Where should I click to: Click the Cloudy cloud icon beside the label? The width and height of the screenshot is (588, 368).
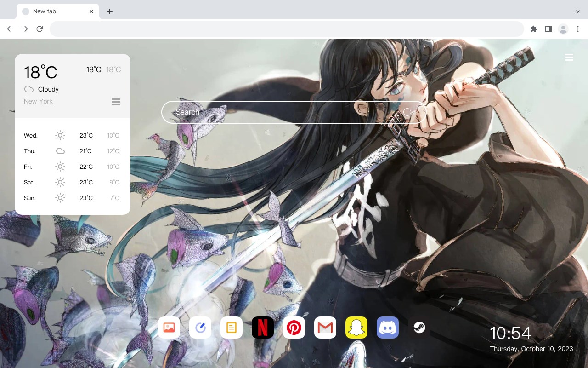click(29, 89)
